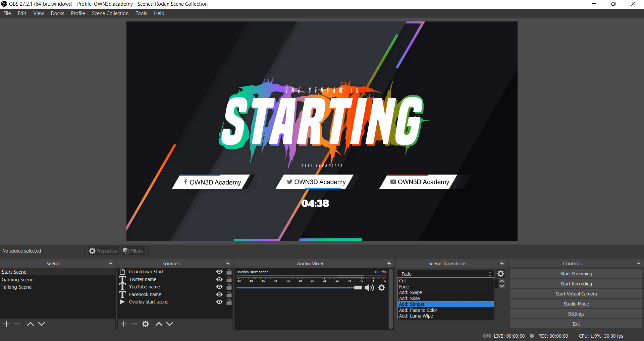Add a new scene with plus icon
Viewport: 644px width, 341px height.
click(x=6, y=324)
